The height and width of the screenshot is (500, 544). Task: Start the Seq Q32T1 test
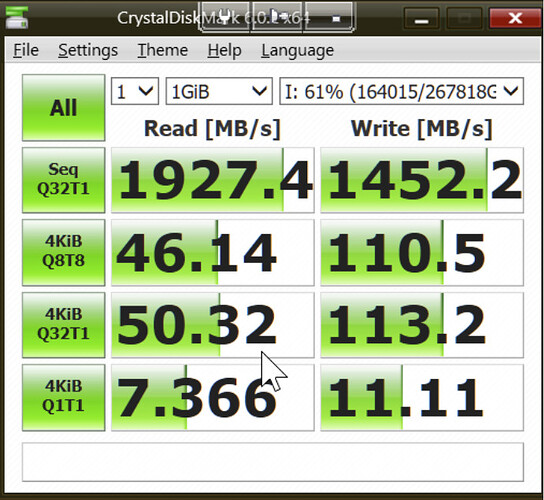pos(63,180)
